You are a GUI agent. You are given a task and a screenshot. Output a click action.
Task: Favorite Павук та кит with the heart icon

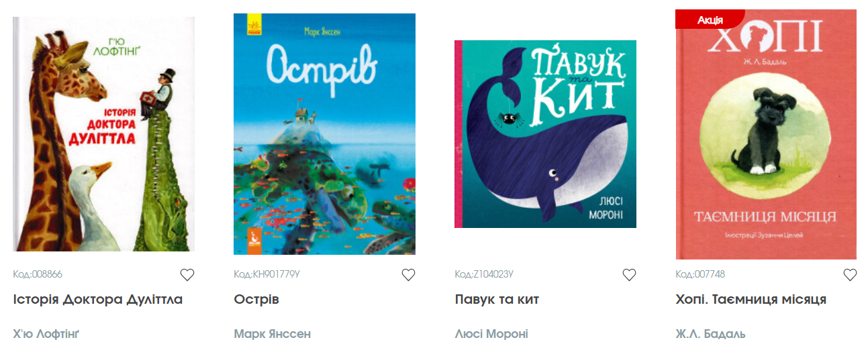pyautogui.click(x=629, y=274)
